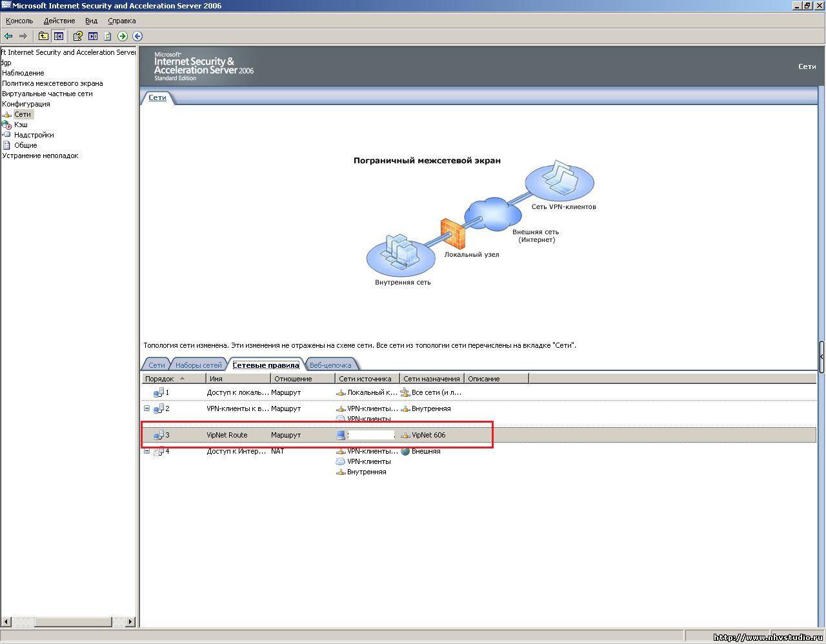Open the Действие menu
Screen dimensions: 826x644
coord(59,21)
